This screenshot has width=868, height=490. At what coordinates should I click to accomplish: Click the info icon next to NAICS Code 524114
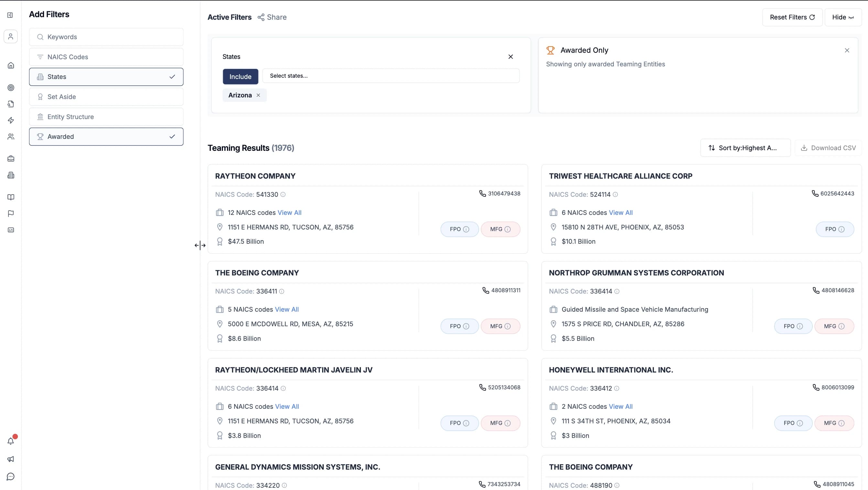615,195
